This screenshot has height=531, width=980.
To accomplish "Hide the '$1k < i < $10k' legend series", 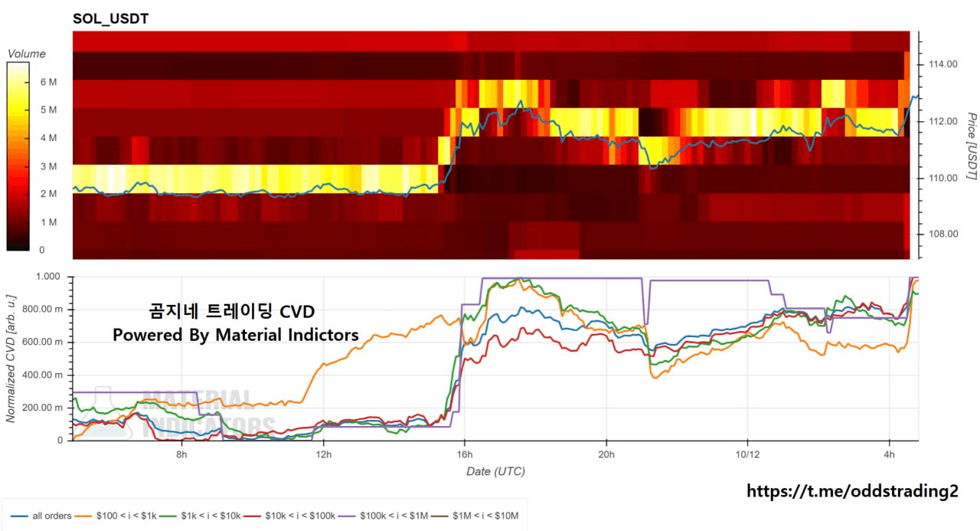I will (x=201, y=516).
